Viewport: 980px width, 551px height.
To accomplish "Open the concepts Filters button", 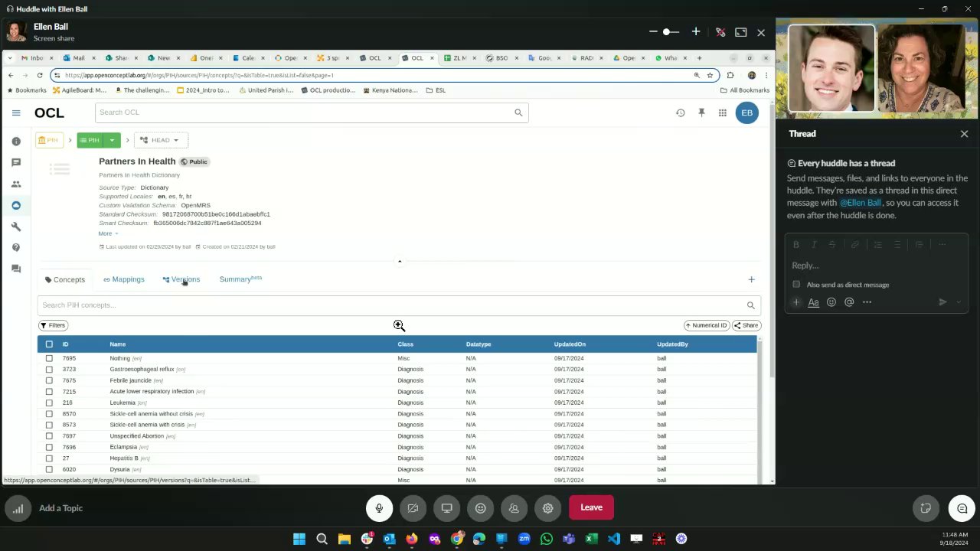I will pos(53,325).
